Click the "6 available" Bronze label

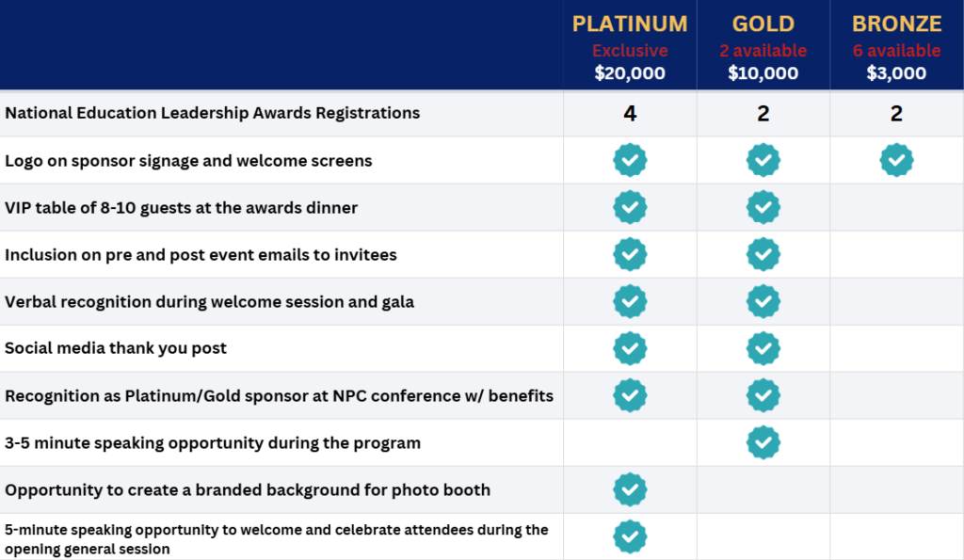[x=896, y=50]
